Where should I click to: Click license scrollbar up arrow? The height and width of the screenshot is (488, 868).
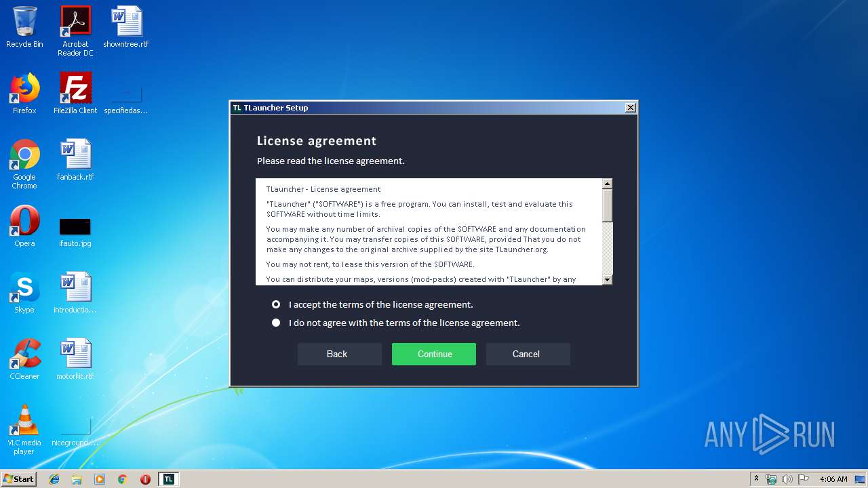click(607, 184)
